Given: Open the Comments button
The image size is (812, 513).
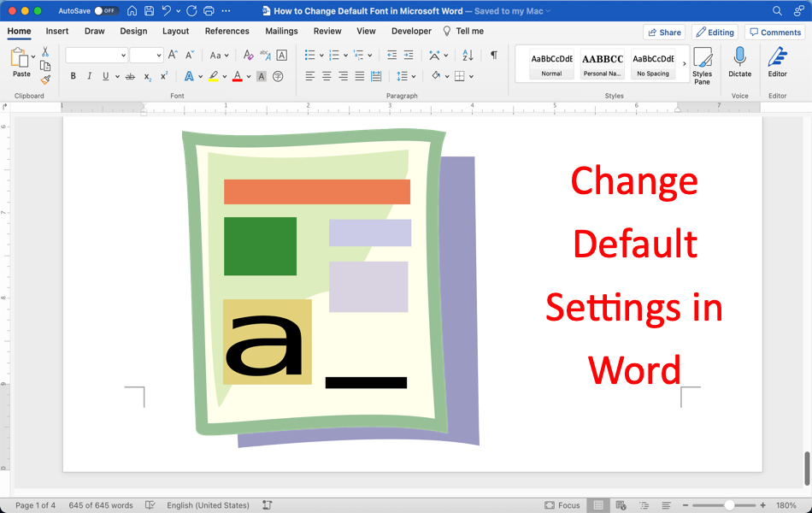Looking at the screenshot, I should (775, 32).
